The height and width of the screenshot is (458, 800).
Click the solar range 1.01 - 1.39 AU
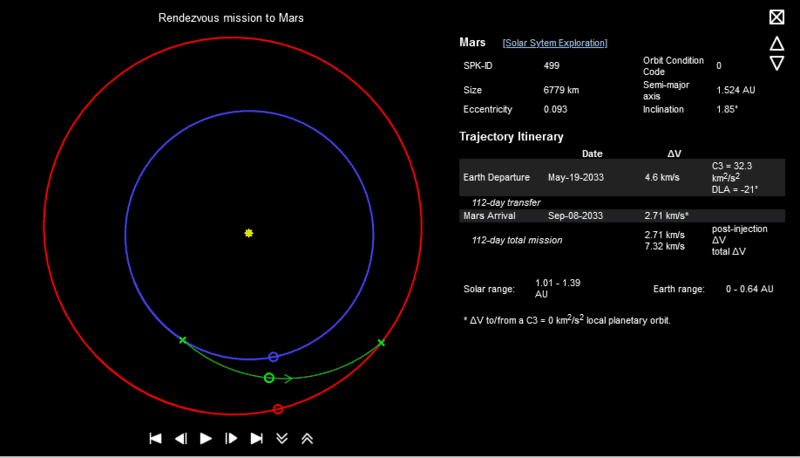pyautogui.click(x=558, y=289)
